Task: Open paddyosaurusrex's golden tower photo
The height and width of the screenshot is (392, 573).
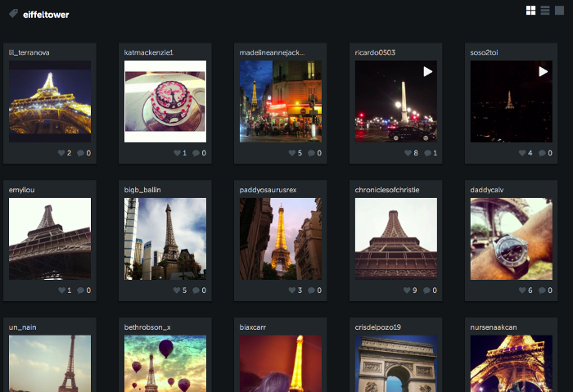Action: [x=281, y=239]
